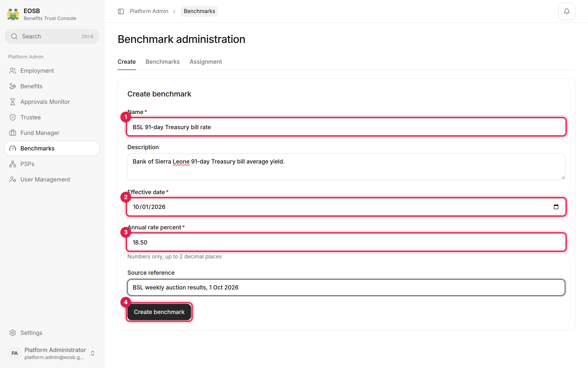Click the EOSB coat of arms logo
Viewport: 588px width, 368px height.
coord(13,14)
